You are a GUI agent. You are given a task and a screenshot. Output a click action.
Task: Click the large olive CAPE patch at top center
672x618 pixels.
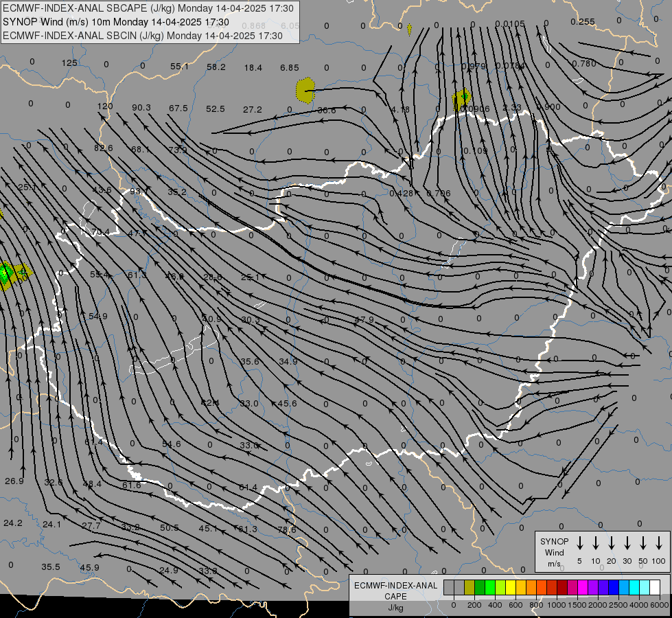tap(305, 91)
